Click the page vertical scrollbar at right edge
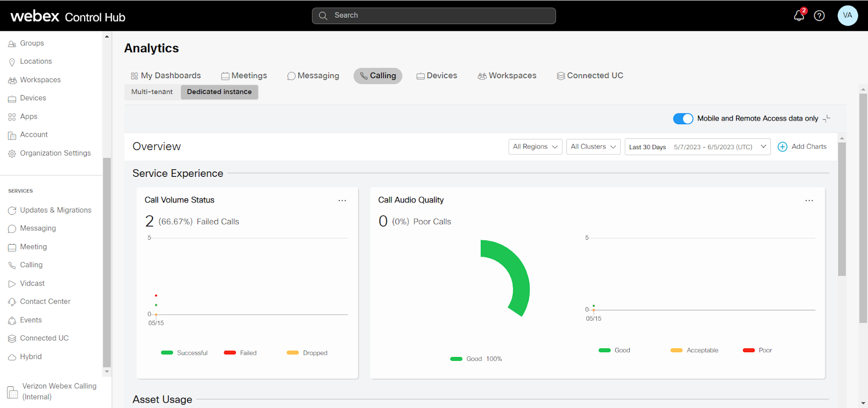 pos(863,208)
